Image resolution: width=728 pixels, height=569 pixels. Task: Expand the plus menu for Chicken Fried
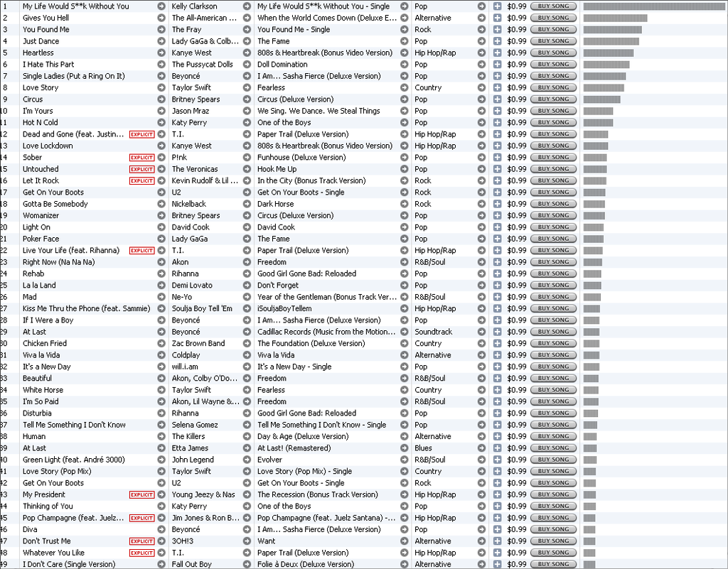(498, 343)
